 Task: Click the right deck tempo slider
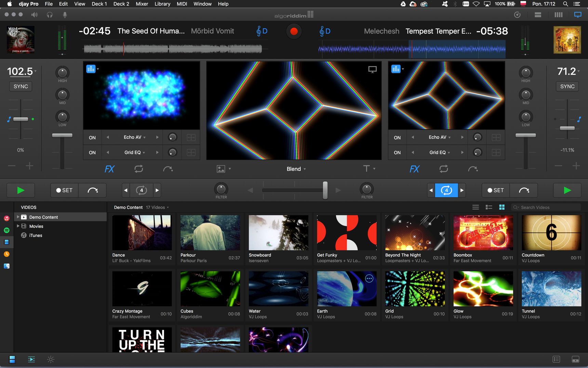[x=567, y=128]
